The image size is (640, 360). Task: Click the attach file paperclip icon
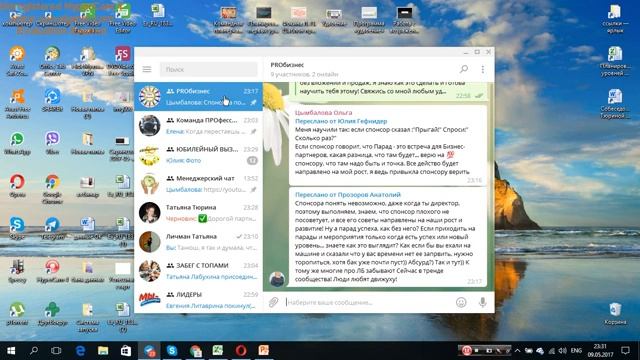point(273,302)
